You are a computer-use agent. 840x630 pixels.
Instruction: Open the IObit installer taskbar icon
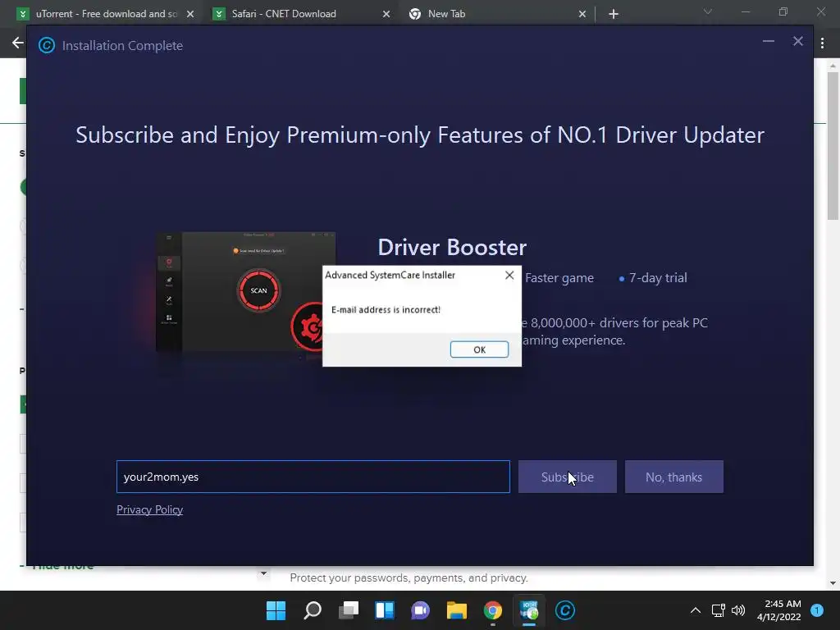pos(529,610)
